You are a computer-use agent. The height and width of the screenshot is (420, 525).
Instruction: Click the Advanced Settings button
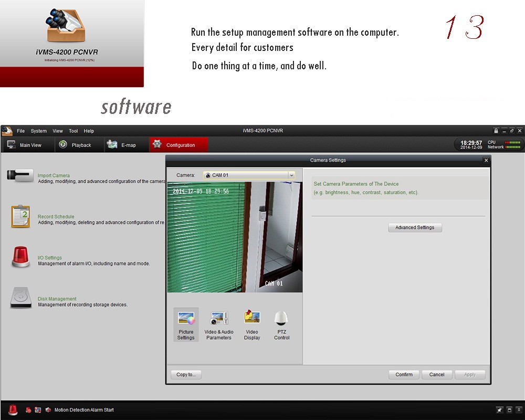(415, 228)
